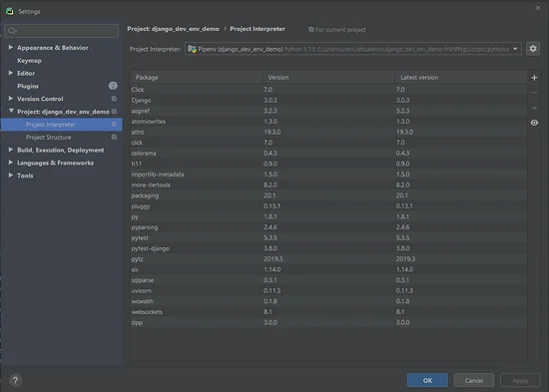Open the Plugins settings page
The width and height of the screenshot is (549, 392).
[28, 86]
